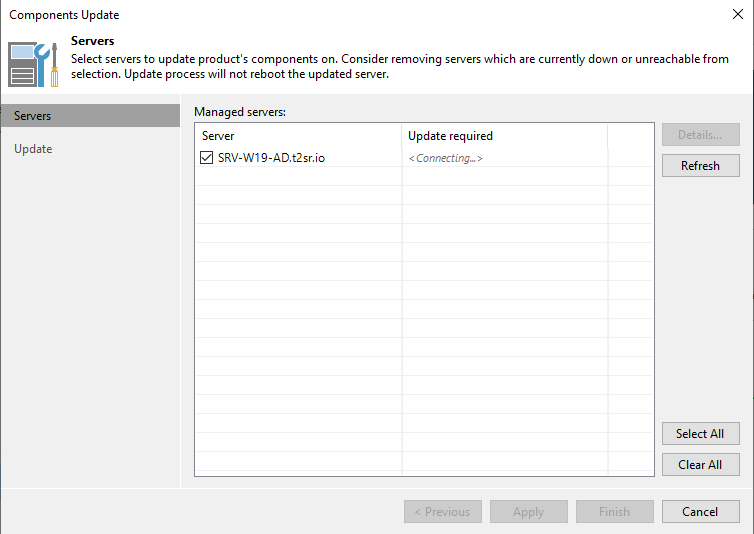Click the Refresh button
754x534 pixels.
[701, 165]
